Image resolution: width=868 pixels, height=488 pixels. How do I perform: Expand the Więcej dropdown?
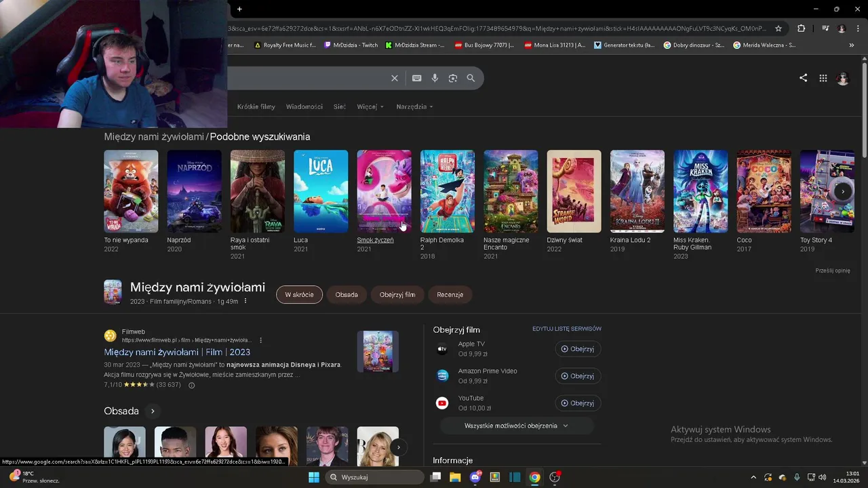pos(370,106)
